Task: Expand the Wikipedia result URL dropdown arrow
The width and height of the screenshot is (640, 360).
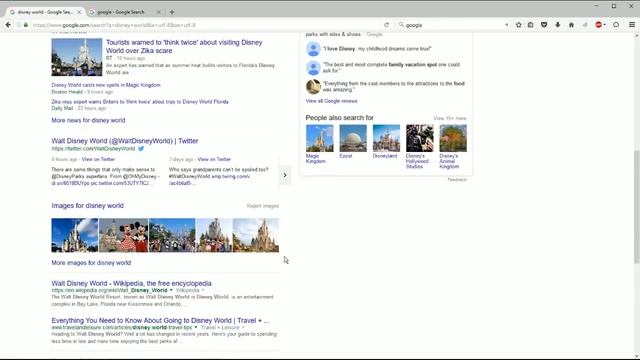Action: [x=171, y=290]
